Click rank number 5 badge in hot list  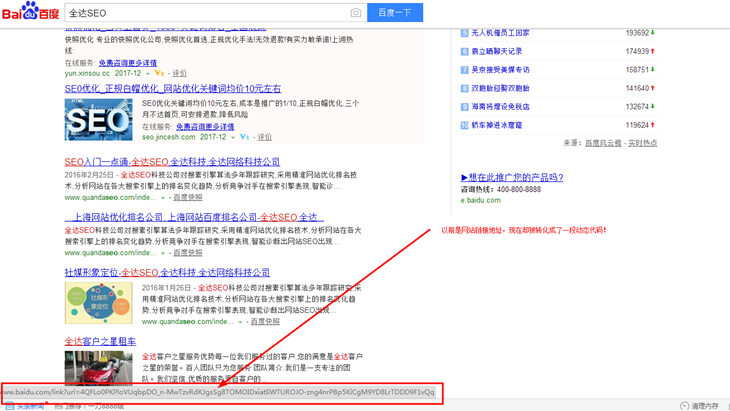coord(464,33)
